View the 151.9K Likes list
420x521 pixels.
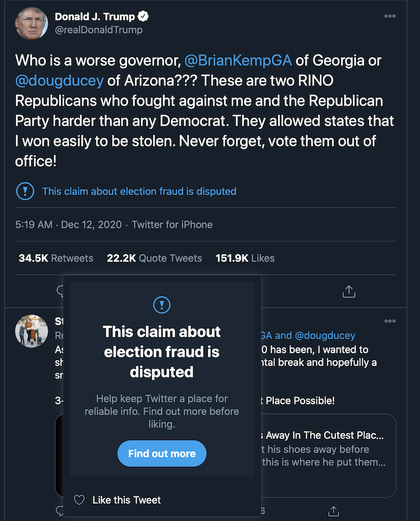(245, 258)
